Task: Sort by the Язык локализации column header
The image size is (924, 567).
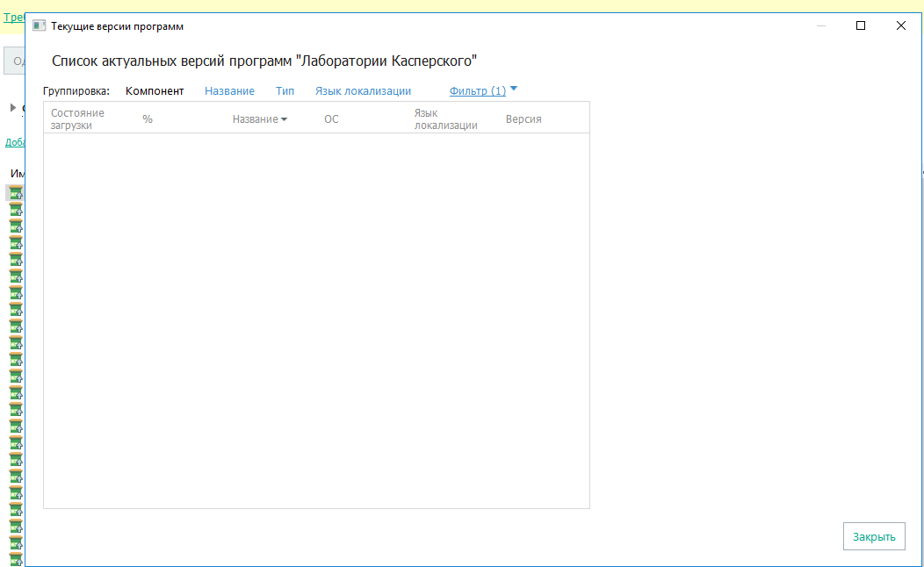Action: pyautogui.click(x=445, y=119)
